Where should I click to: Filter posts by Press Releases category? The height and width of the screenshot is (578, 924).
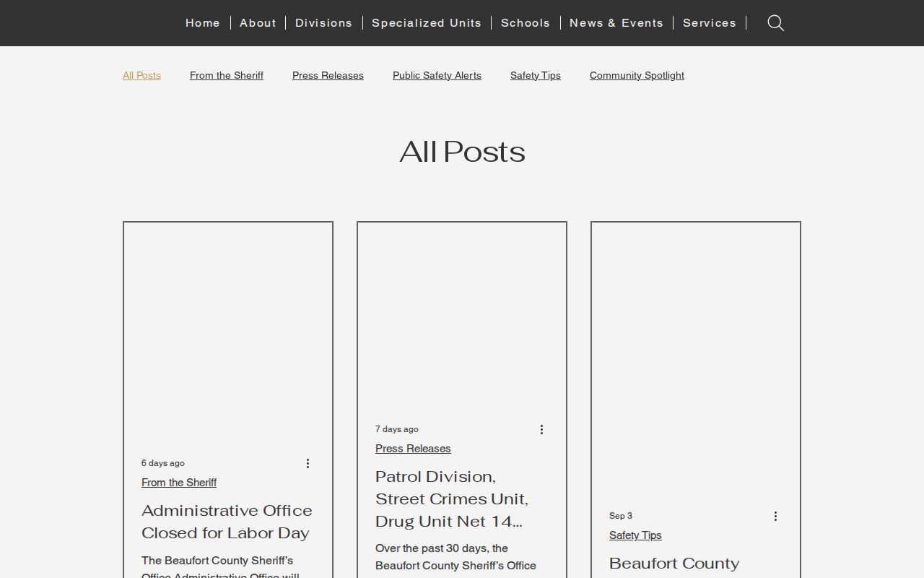(328, 75)
